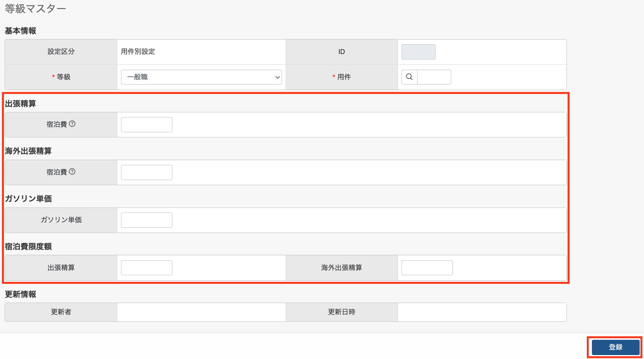Click the 更新情報 section heading
The width and height of the screenshot is (644, 359).
pos(20,294)
